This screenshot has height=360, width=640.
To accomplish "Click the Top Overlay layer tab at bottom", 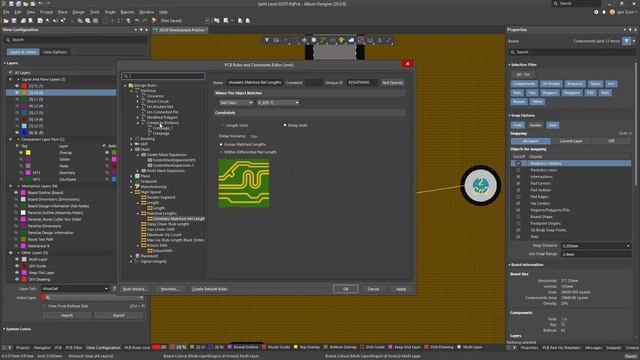I will (307, 347).
